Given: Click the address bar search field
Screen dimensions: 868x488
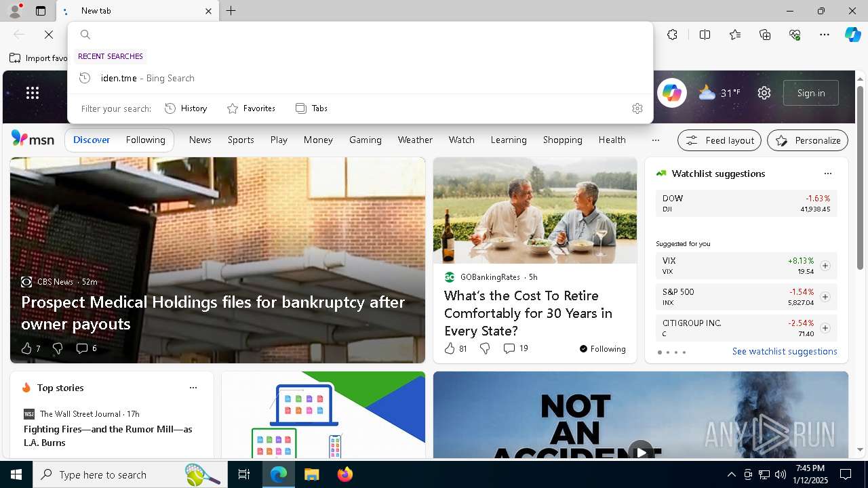Looking at the screenshot, I should tap(360, 35).
